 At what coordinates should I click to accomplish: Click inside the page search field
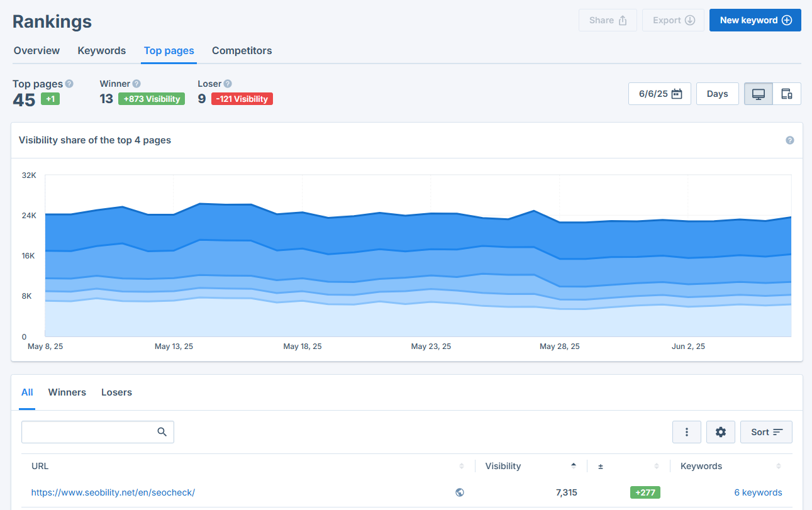click(88, 432)
